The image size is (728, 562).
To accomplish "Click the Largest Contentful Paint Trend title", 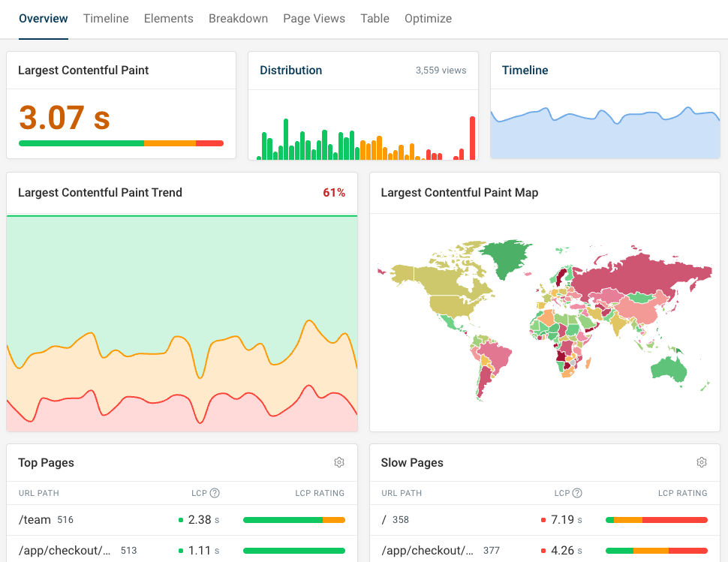I will 101,193.
